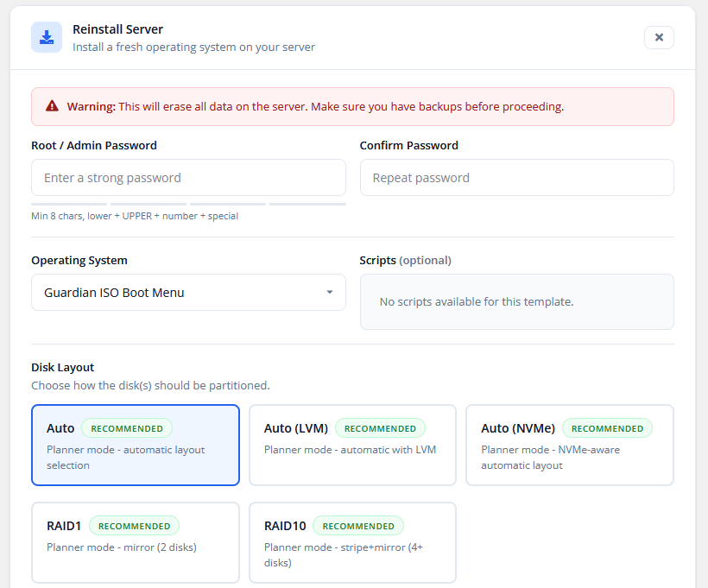The height and width of the screenshot is (588, 708).
Task: Click 'No scripts available for this template.' text
Action: [477, 301]
